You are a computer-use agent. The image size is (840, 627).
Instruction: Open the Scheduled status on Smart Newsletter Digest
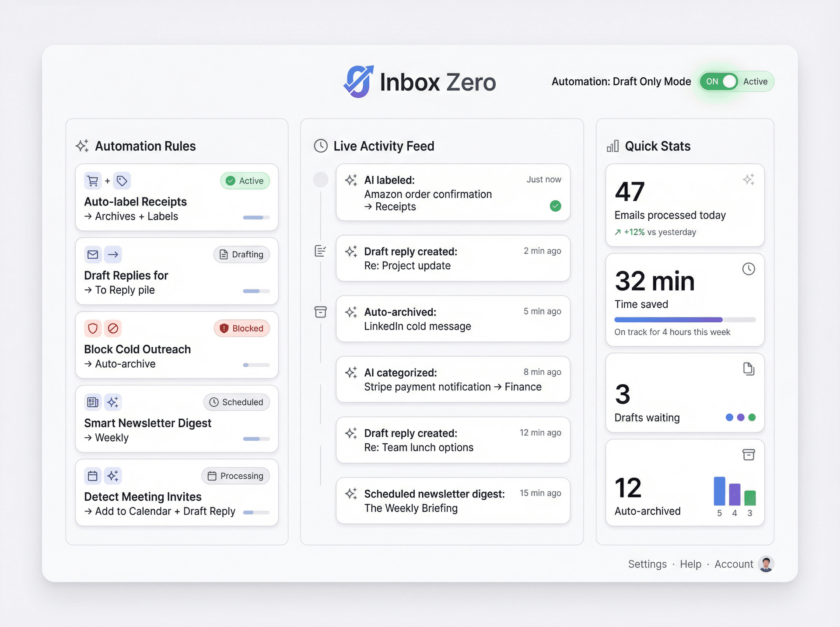pos(236,402)
